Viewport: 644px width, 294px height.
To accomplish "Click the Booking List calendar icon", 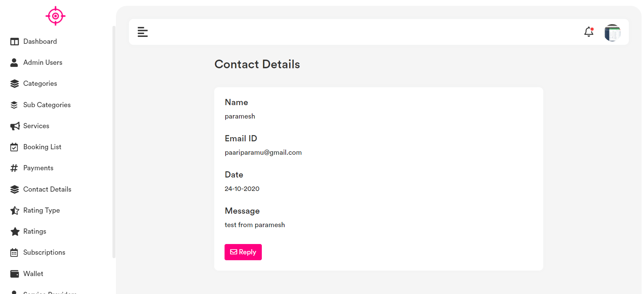I will pyautogui.click(x=14, y=147).
